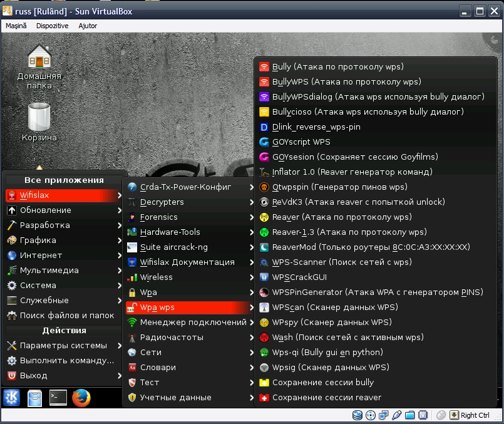Open the Dispozitive menu
Image resolution: width=504 pixels, height=424 pixels.
click(x=52, y=26)
